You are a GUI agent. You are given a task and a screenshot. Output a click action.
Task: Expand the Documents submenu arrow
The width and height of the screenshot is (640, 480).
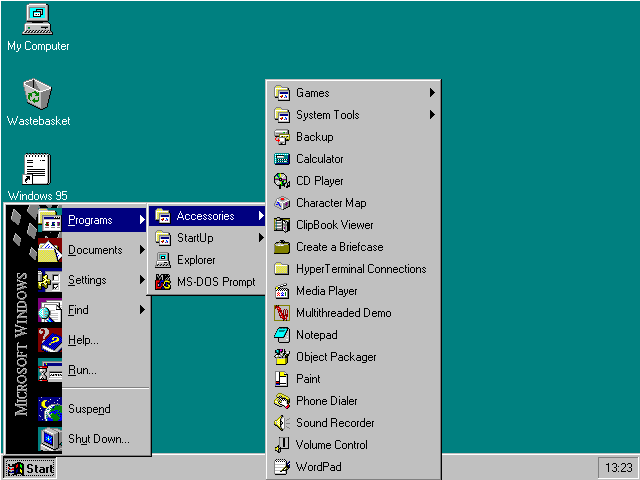coord(142,250)
